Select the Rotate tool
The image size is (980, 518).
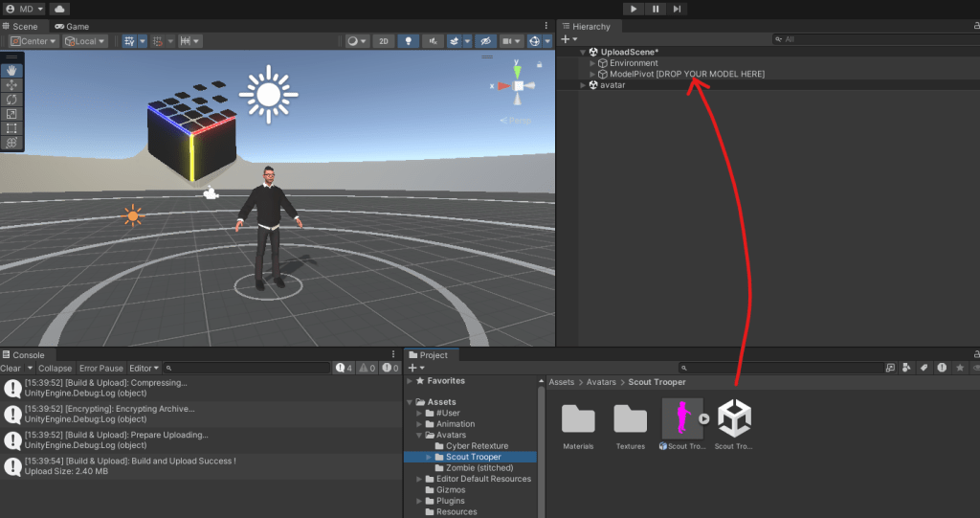(11, 100)
